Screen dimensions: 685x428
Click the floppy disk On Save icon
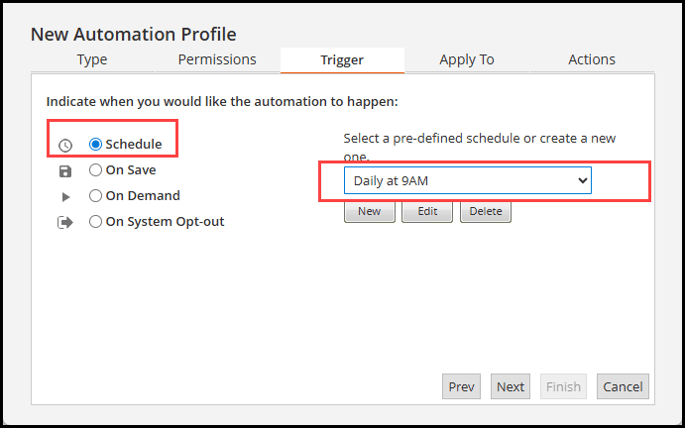pyautogui.click(x=65, y=171)
